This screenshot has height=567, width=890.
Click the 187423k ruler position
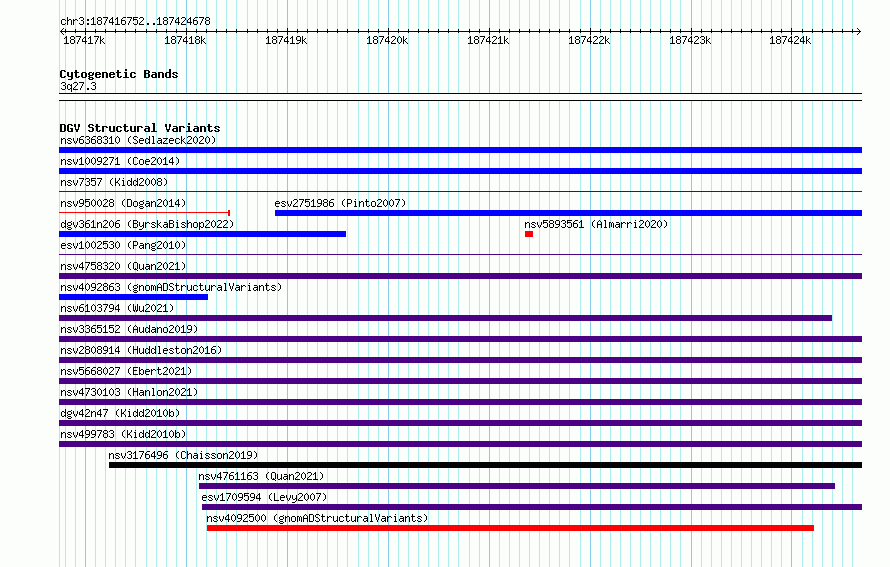pos(690,40)
